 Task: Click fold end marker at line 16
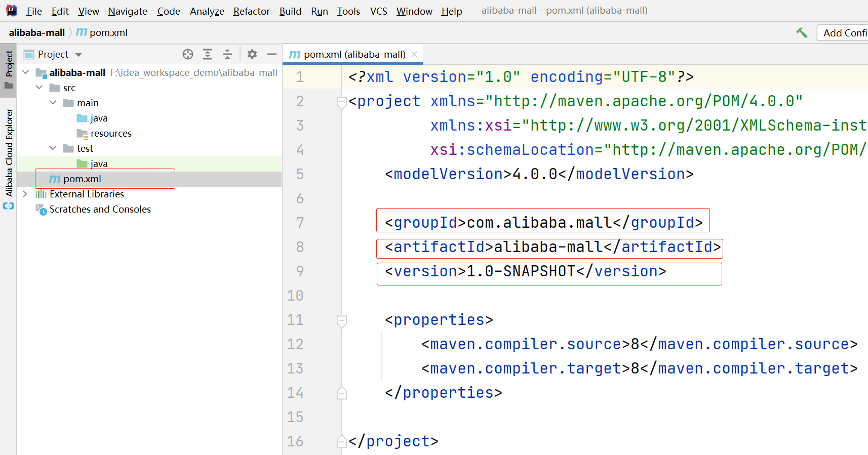point(342,441)
